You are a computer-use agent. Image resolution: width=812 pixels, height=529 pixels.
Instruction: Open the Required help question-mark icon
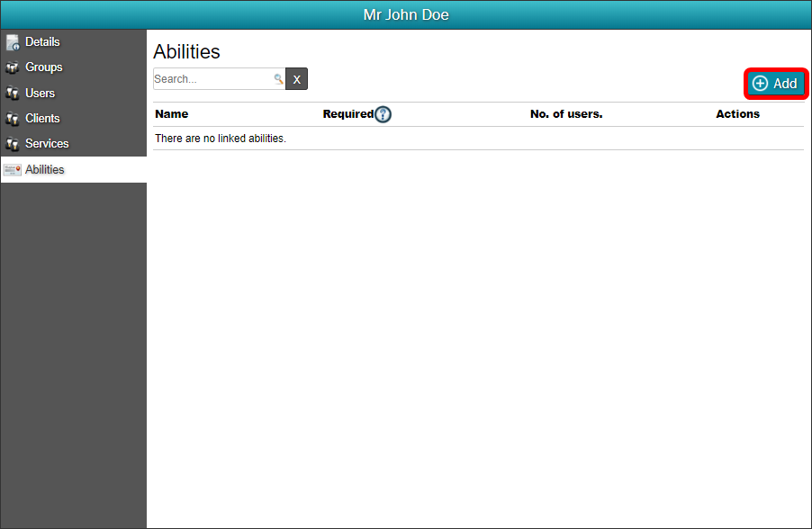(383, 114)
